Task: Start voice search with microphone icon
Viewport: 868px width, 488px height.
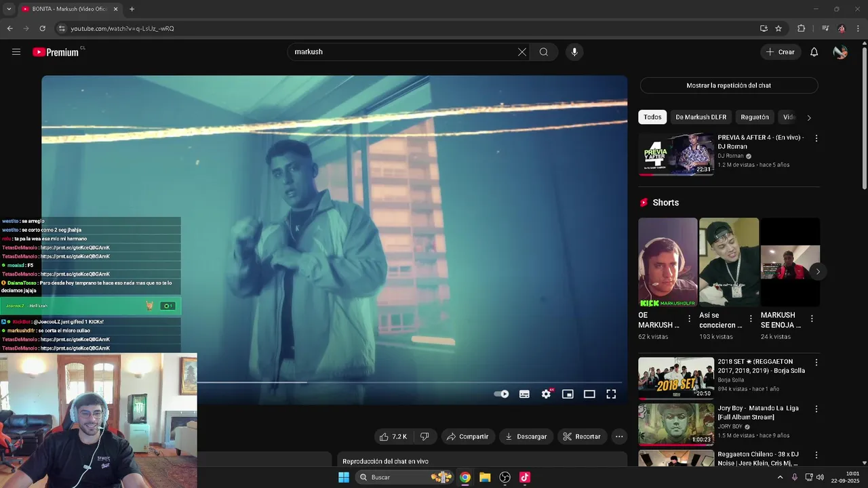Action: (574, 52)
